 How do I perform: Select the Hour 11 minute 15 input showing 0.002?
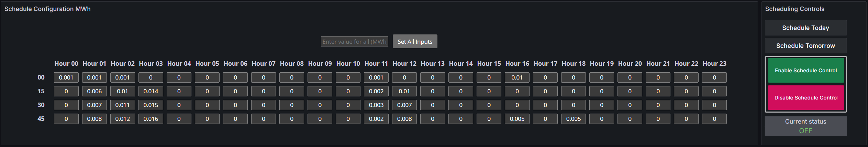tap(376, 91)
